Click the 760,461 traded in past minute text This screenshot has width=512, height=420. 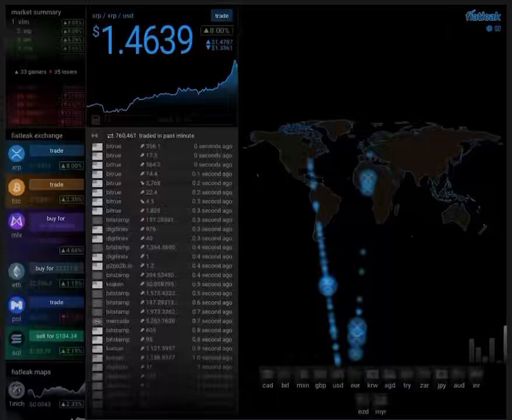point(155,136)
